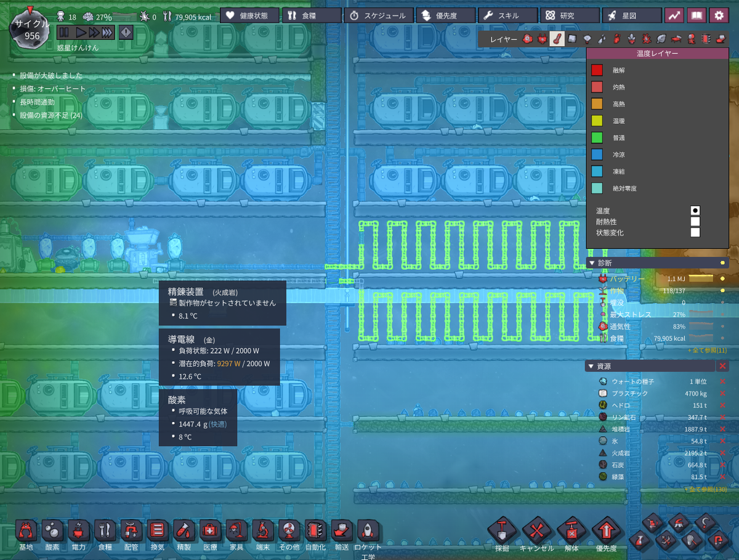This screenshot has height=560, width=739.
Task: Open the 輸送 build category
Action: [x=341, y=530]
